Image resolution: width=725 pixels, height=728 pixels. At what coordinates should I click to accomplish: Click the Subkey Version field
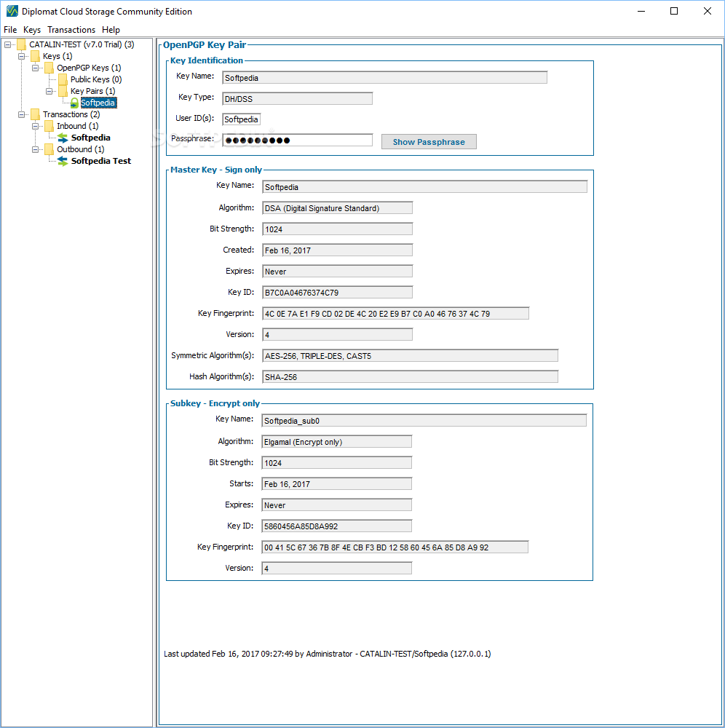[x=336, y=568]
